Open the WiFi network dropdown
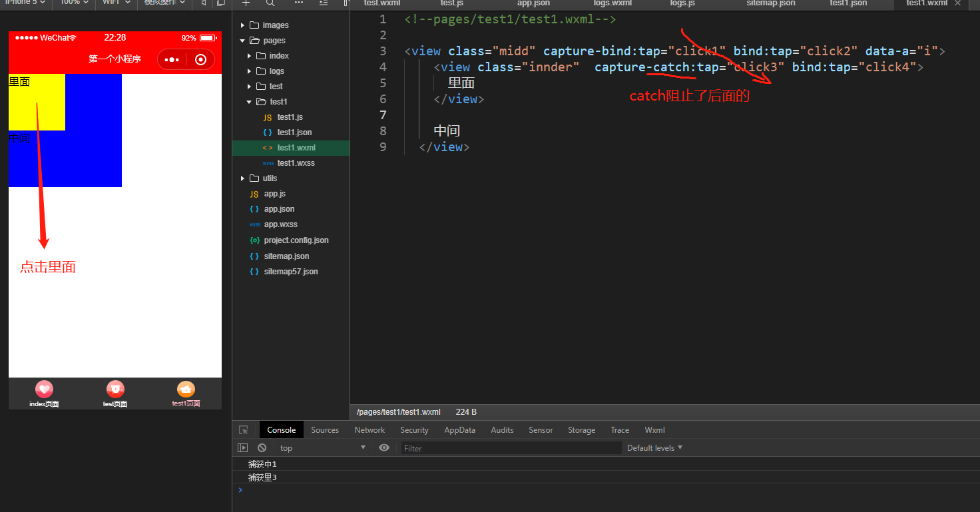 pos(118,3)
